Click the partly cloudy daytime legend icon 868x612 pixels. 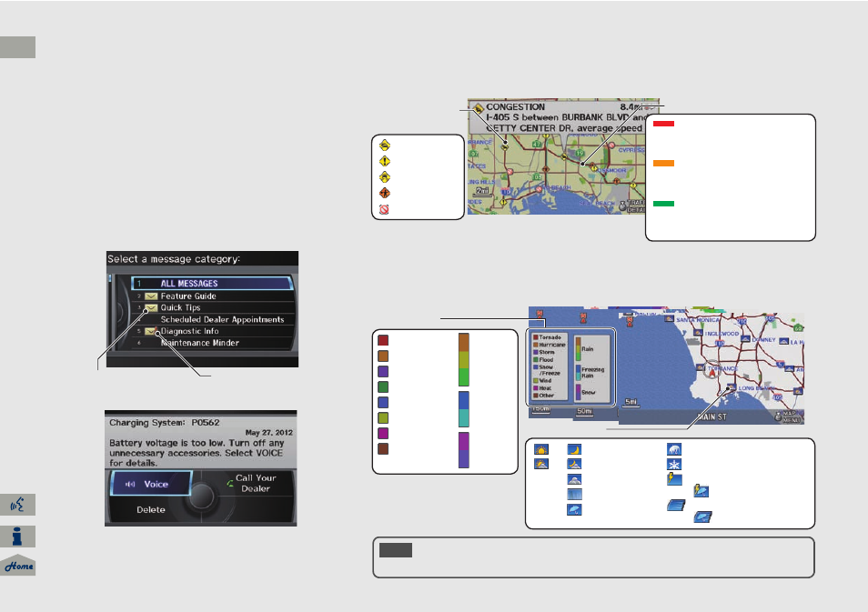(540, 464)
